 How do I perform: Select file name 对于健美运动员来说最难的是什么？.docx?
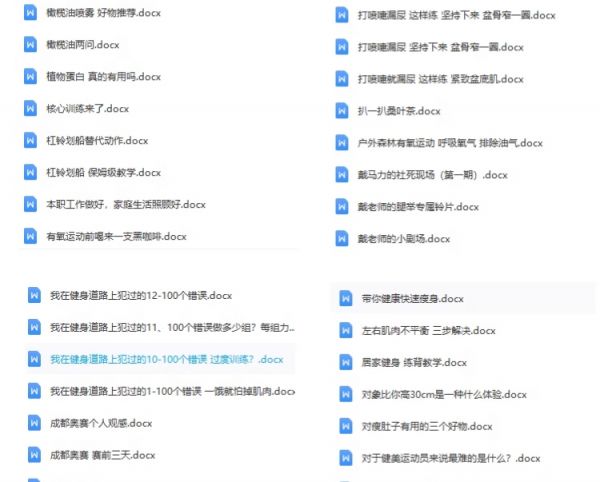[451, 458]
